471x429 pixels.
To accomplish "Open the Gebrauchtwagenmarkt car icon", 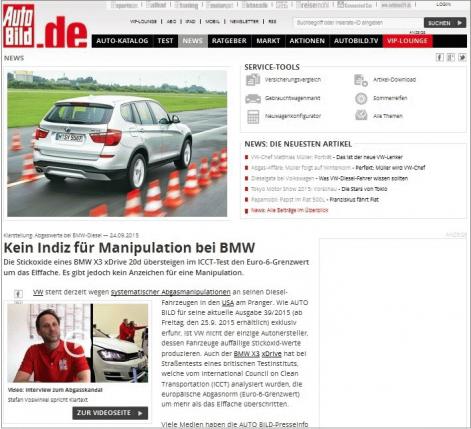I will tap(253, 99).
